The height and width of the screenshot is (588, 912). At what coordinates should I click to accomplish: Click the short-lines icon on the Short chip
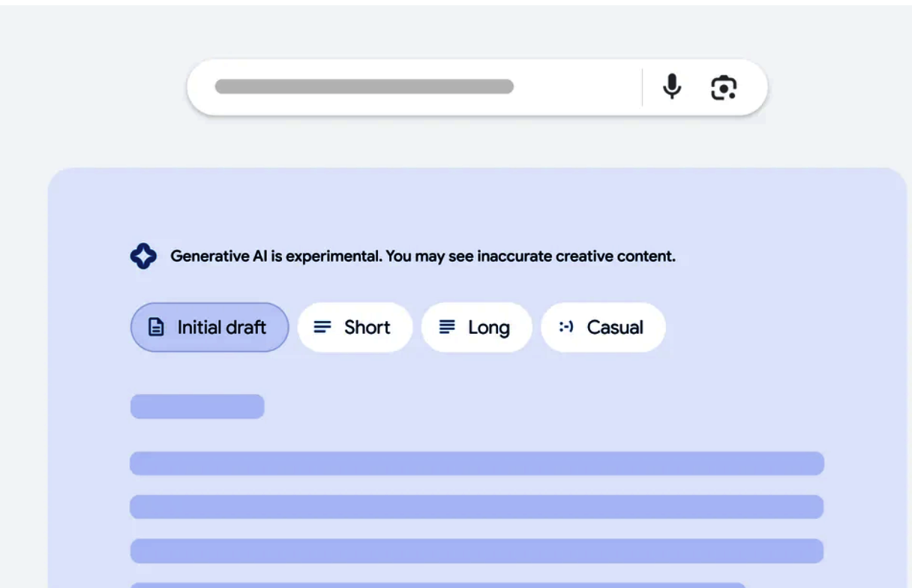322,328
